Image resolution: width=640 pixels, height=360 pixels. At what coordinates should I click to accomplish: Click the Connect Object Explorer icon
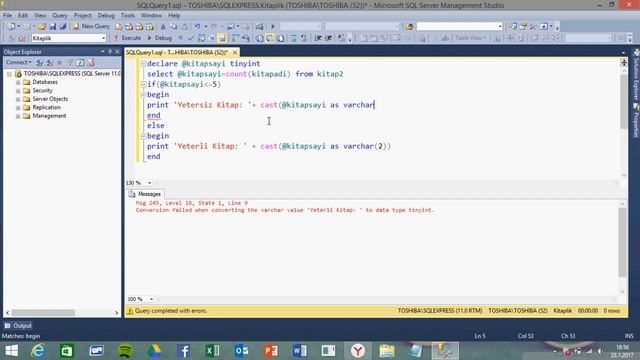[x=40, y=62]
